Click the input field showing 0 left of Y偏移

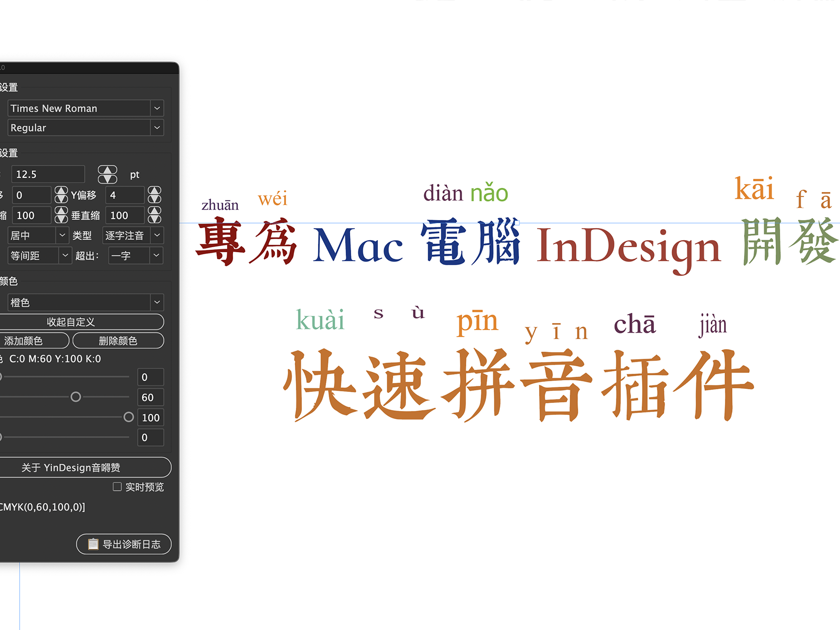click(32, 195)
